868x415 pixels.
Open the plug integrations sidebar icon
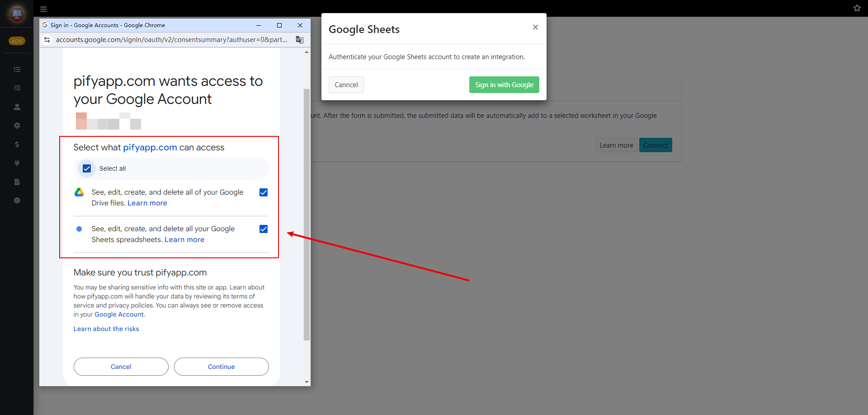point(17,163)
